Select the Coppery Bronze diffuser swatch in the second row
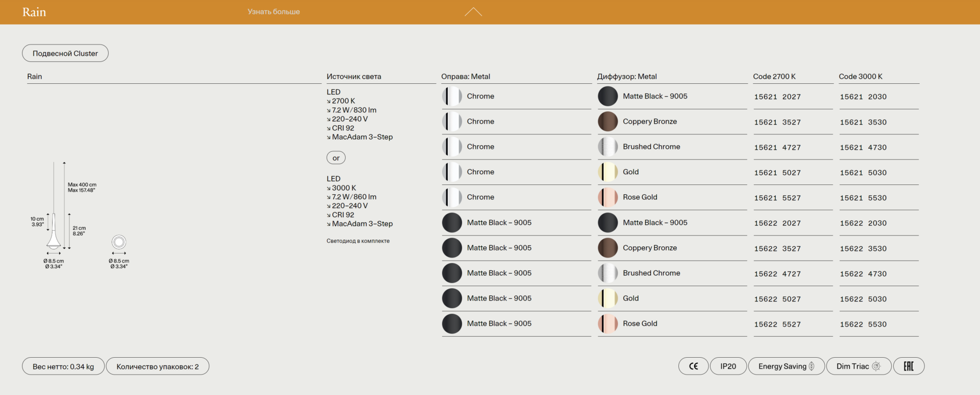Viewport: 980px width, 395px height. [x=608, y=122]
